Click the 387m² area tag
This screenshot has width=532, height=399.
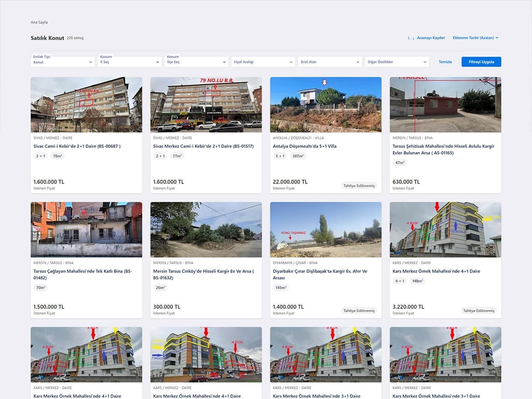[x=298, y=156]
